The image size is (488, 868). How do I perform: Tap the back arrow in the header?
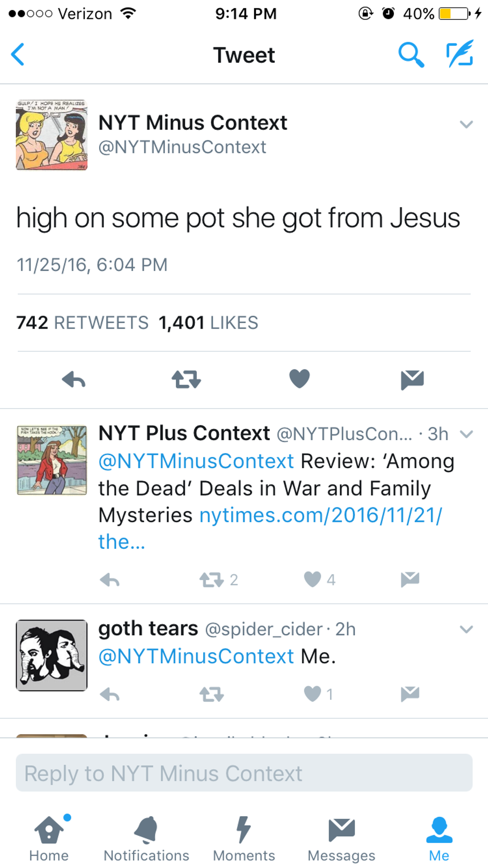[x=18, y=54]
